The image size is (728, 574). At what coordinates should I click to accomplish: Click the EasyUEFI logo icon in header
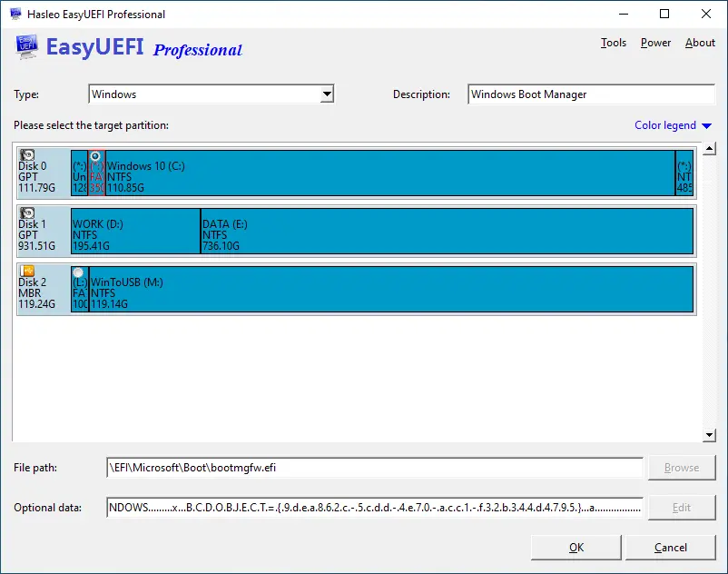click(26, 48)
